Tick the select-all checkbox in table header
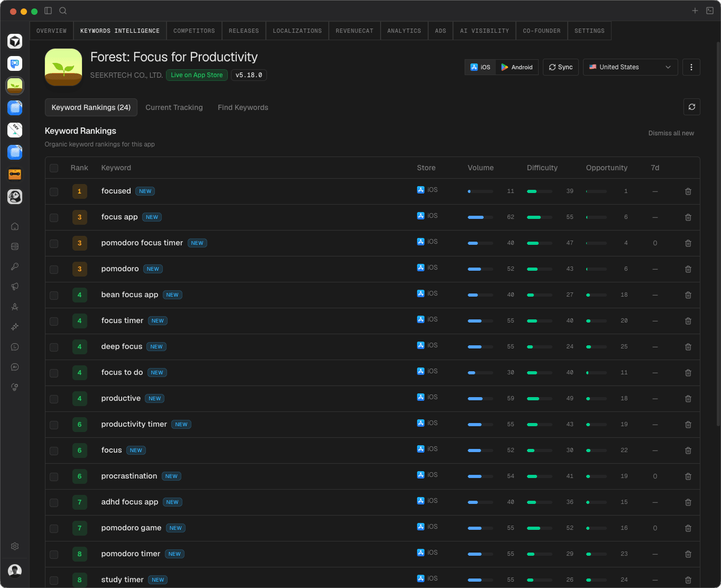 pyautogui.click(x=54, y=168)
